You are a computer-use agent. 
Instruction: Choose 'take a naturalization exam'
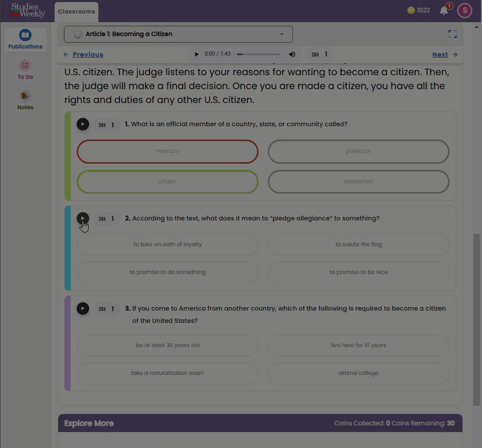click(167, 373)
